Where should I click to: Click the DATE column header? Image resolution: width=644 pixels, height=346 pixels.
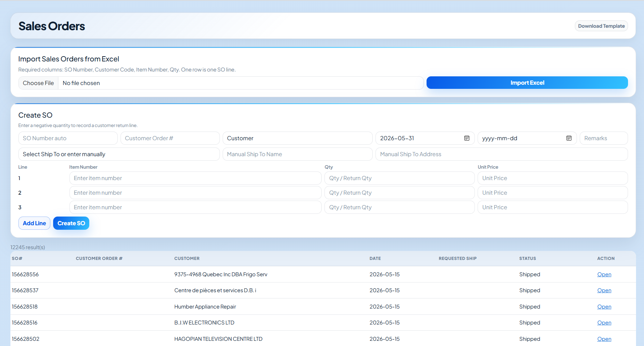375,259
